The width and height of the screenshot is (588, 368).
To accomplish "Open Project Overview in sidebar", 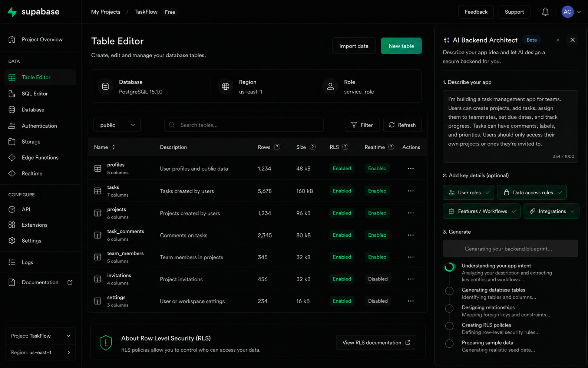I will click(x=41, y=39).
